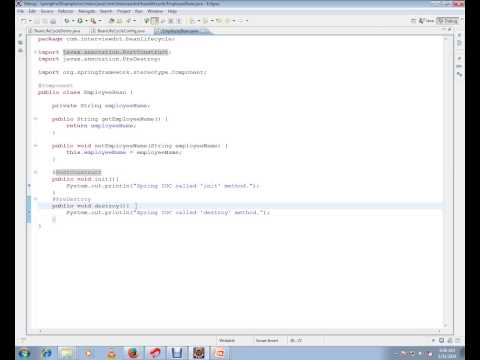
Task: Click the editor vertical scrollbar
Action: 445,182
